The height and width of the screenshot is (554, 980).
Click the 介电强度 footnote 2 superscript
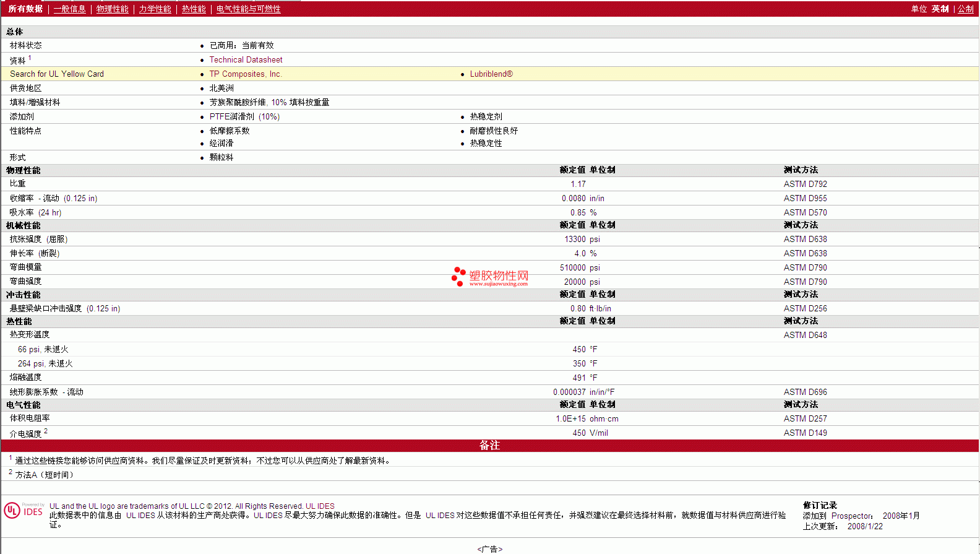tap(46, 431)
